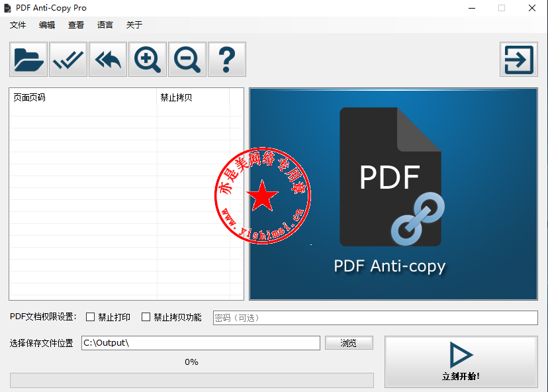The image size is (548, 392).
Task: Enable the 禁止打印 checkbox
Action: click(x=90, y=317)
